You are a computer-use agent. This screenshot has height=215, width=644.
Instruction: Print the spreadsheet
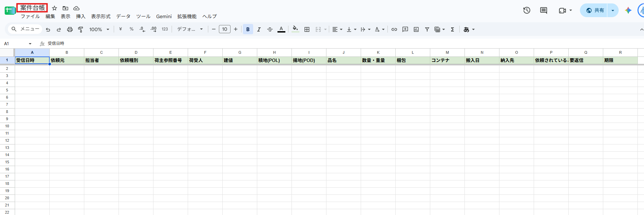click(70, 29)
